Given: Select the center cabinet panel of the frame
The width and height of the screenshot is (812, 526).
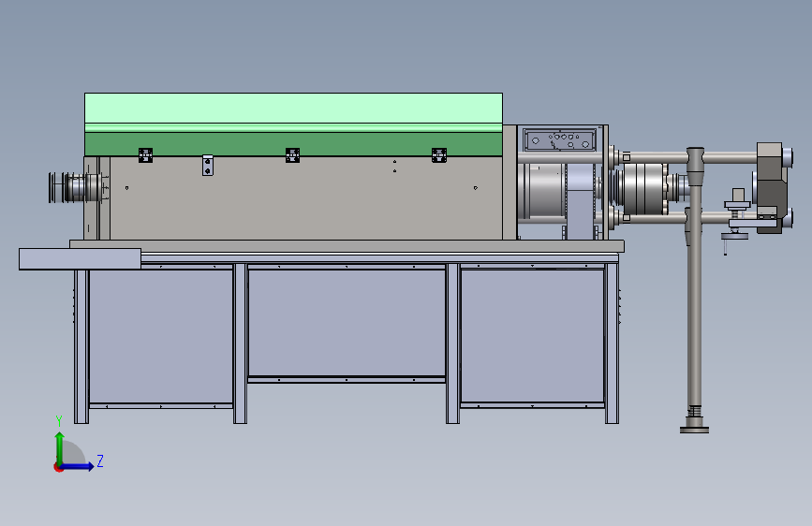Looking at the screenshot, I should pos(347,323).
